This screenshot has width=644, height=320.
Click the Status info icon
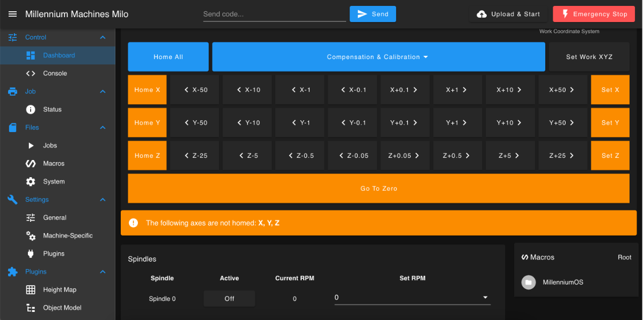31,110
